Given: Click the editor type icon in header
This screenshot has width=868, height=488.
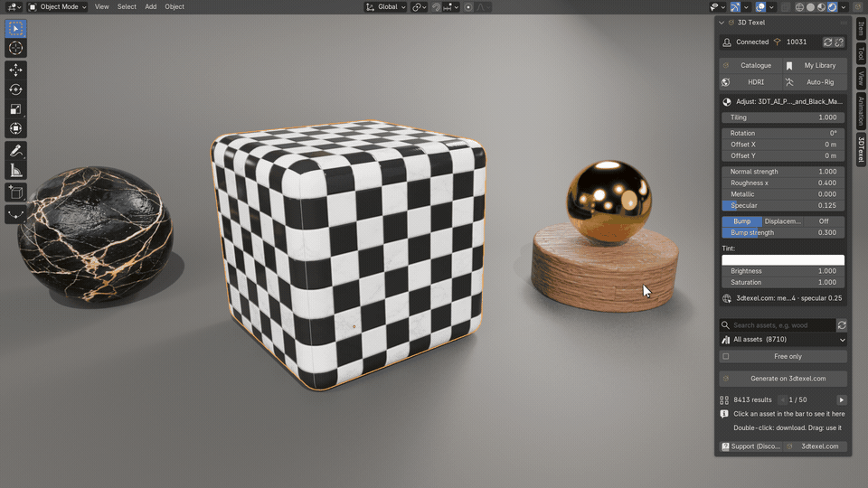Looking at the screenshot, I should coord(14,6).
